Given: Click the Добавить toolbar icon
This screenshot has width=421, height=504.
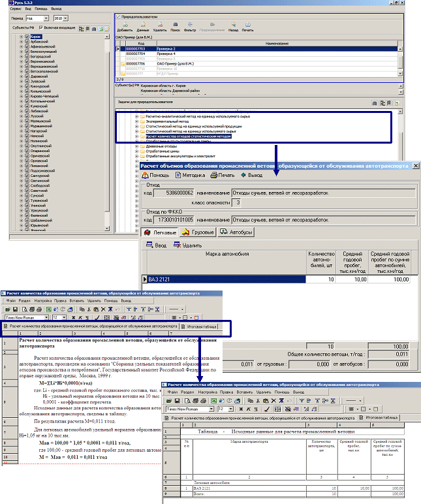Looking at the screenshot, I should click(x=124, y=27).
